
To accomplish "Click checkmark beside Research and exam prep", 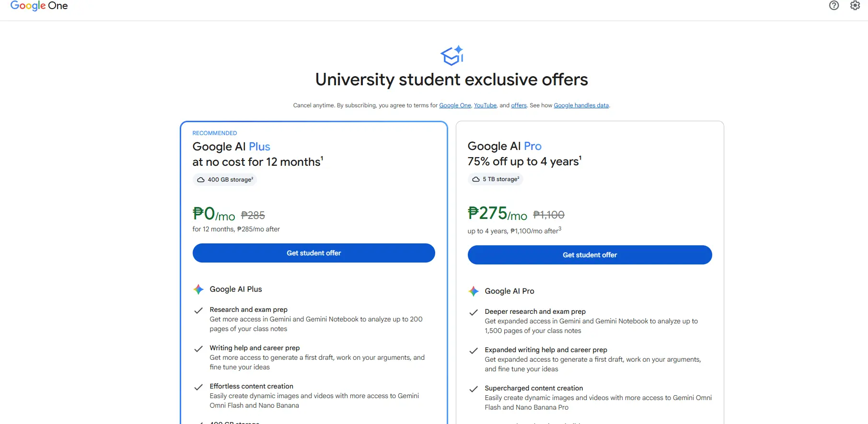I will tap(198, 310).
